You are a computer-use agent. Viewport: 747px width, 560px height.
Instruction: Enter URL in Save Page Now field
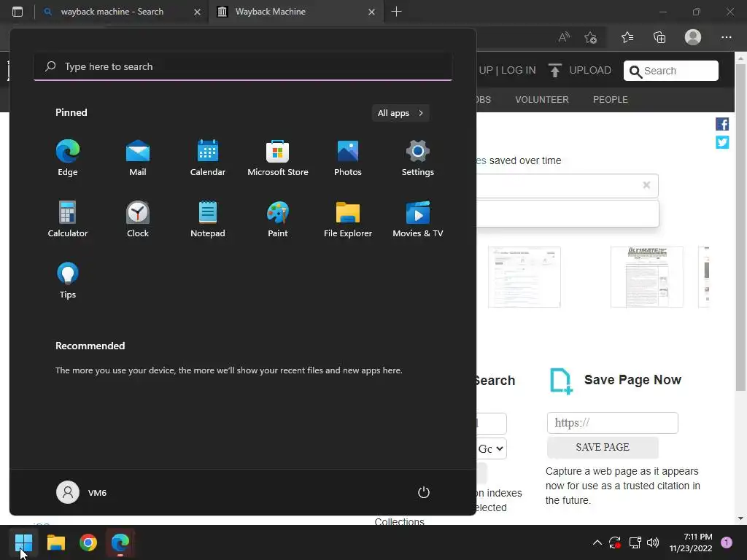click(x=612, y=423)
